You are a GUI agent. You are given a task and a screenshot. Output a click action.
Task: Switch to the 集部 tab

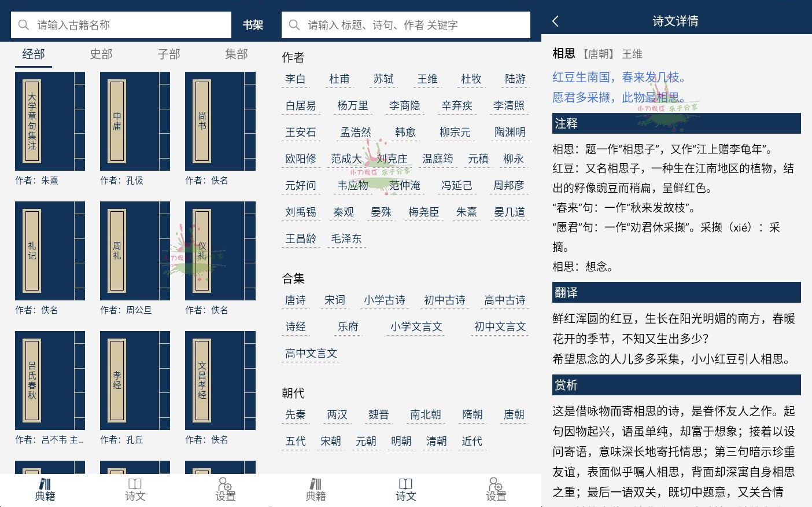click(236, 54)
